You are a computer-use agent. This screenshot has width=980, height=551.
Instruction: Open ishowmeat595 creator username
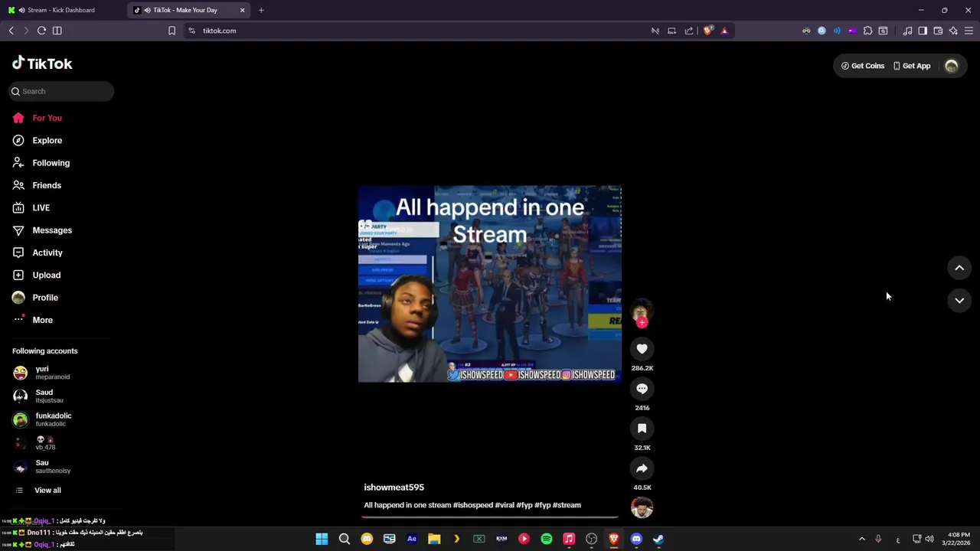point(394,487)
